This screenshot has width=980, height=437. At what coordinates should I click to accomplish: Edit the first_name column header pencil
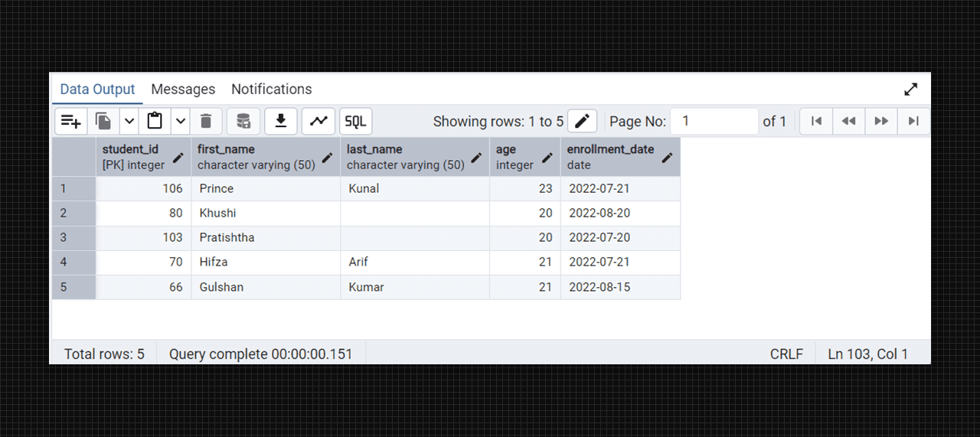pyautogui.click(x=327, y=158)
